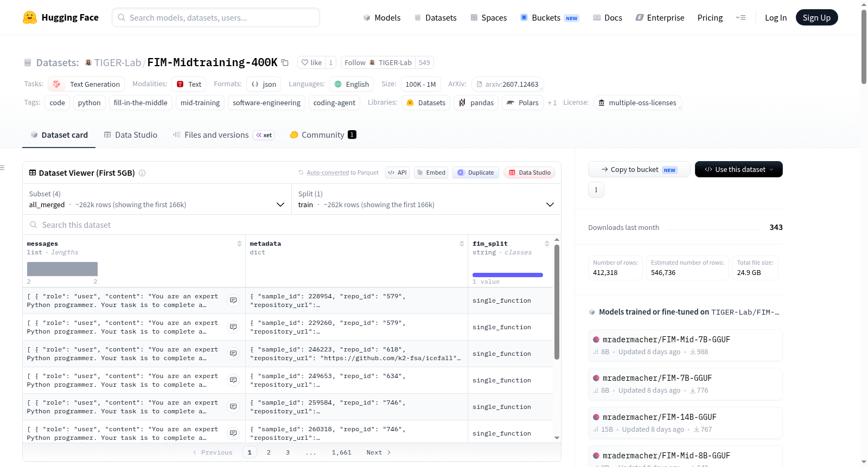Open Docs in the navigation

[608, 17]
